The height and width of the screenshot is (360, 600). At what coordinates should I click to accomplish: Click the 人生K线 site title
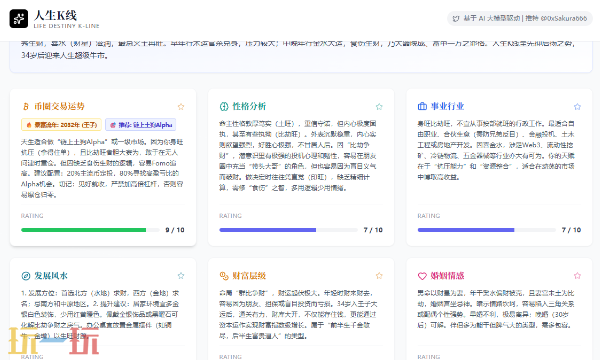pyautogui.click(x=55, y=15)
